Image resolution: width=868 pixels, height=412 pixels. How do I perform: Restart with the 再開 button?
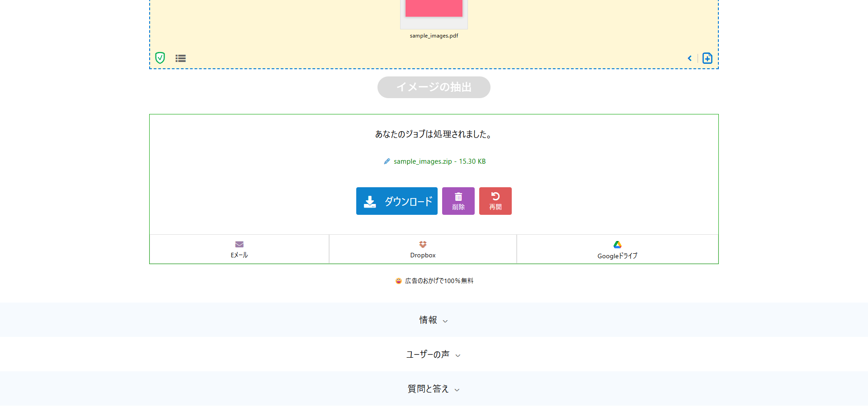(495, 201)
